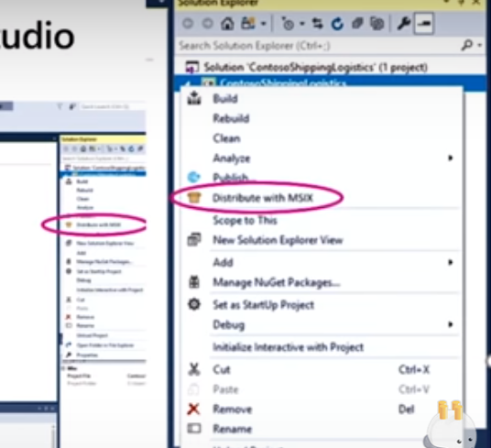Choose Set as StartUp Project
Screen dimensions: 491x448
(x=263, y=305)
